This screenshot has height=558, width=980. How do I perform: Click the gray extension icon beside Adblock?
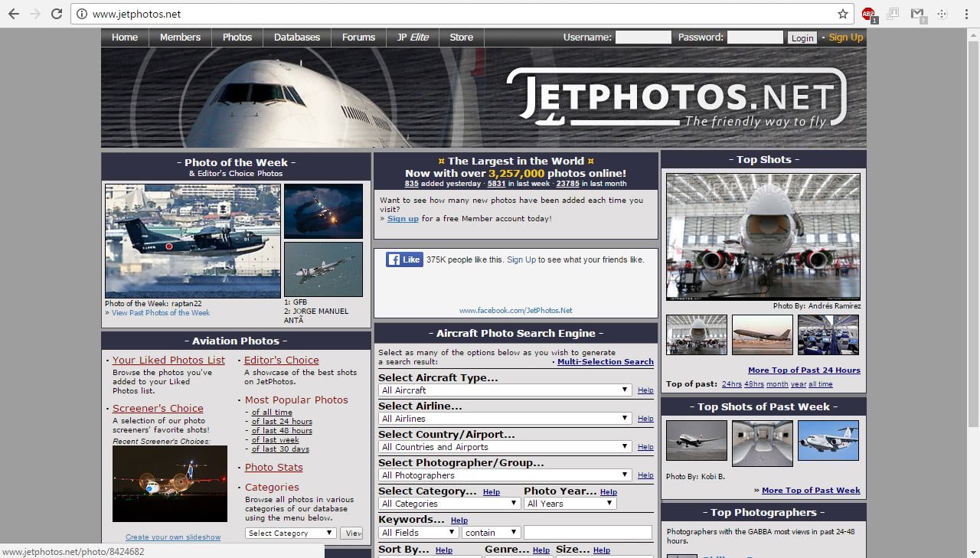click(x=893, y=14)
